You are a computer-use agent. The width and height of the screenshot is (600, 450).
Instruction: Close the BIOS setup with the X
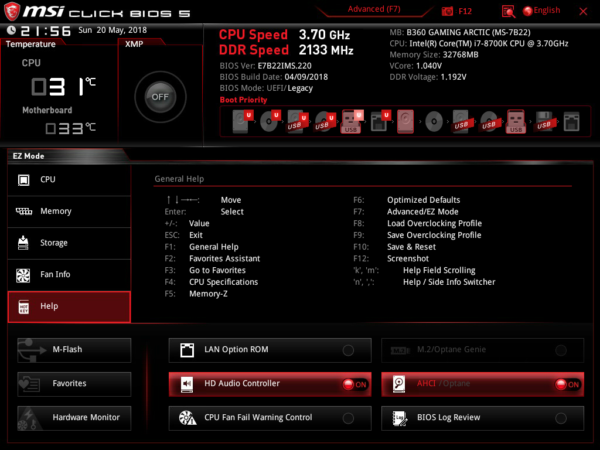point(583,11)
